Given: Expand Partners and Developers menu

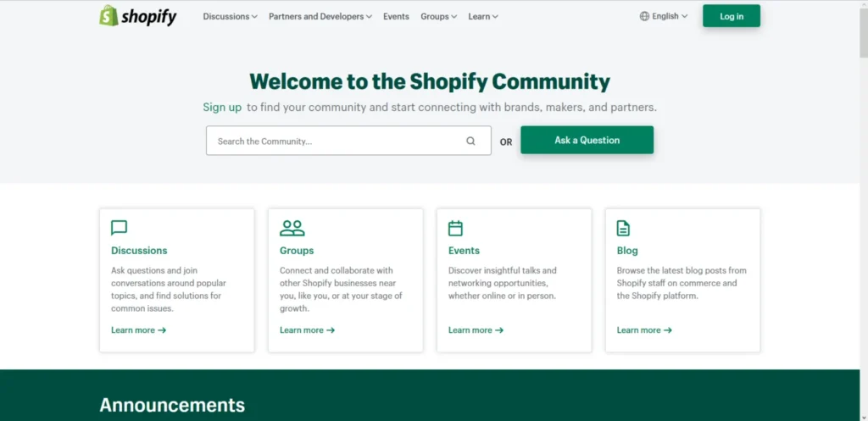Looking at the screenshot, I should click(x=320, y=17).
